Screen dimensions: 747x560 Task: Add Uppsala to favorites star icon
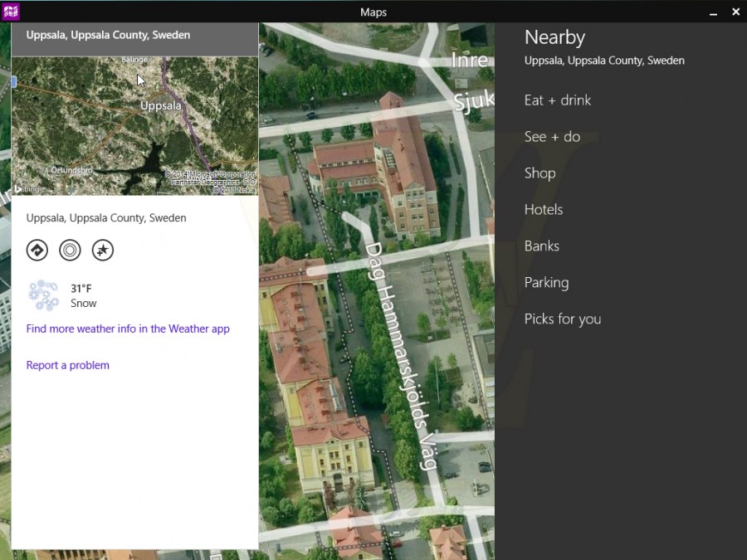tap(103, 250)
